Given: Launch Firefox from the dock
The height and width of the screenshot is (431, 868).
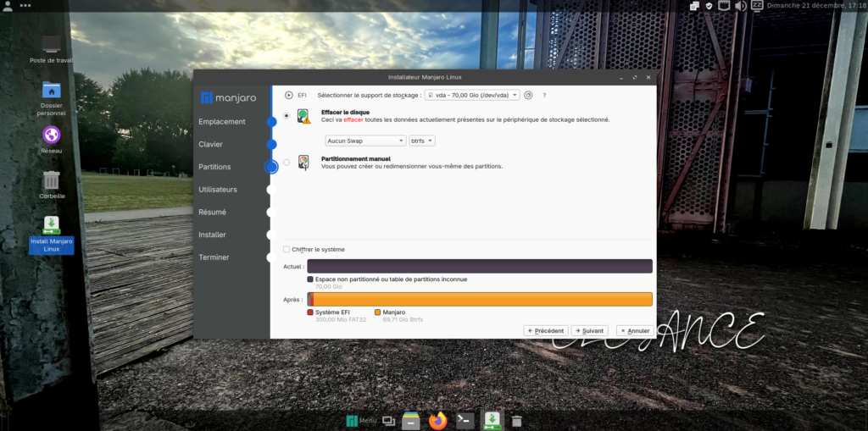Looking at the screenshot, I should pyautogui.click(x=438, y=421).
